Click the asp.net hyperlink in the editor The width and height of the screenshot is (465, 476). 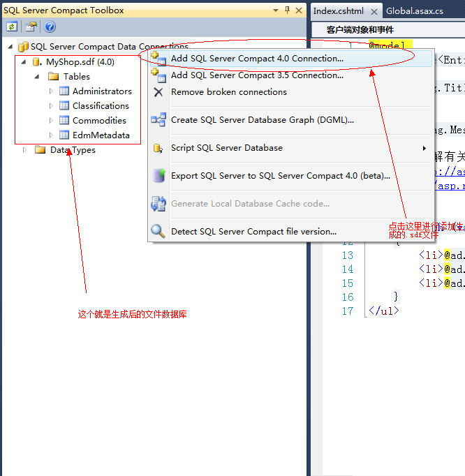[450, 186]
